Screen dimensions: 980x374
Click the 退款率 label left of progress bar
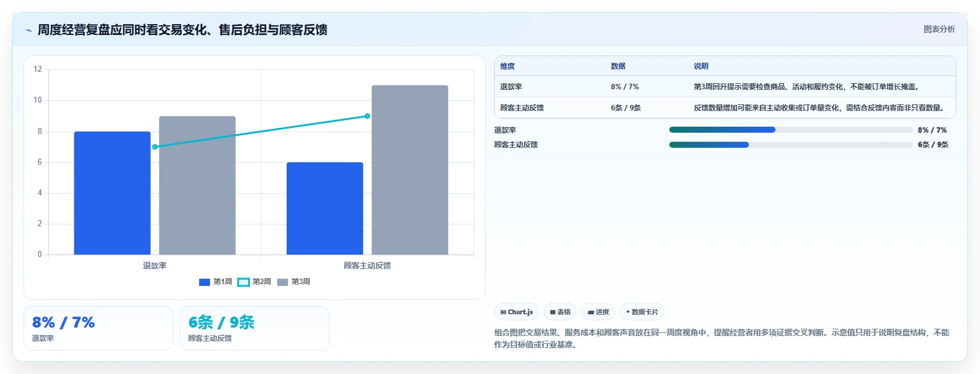click(505, 130)
